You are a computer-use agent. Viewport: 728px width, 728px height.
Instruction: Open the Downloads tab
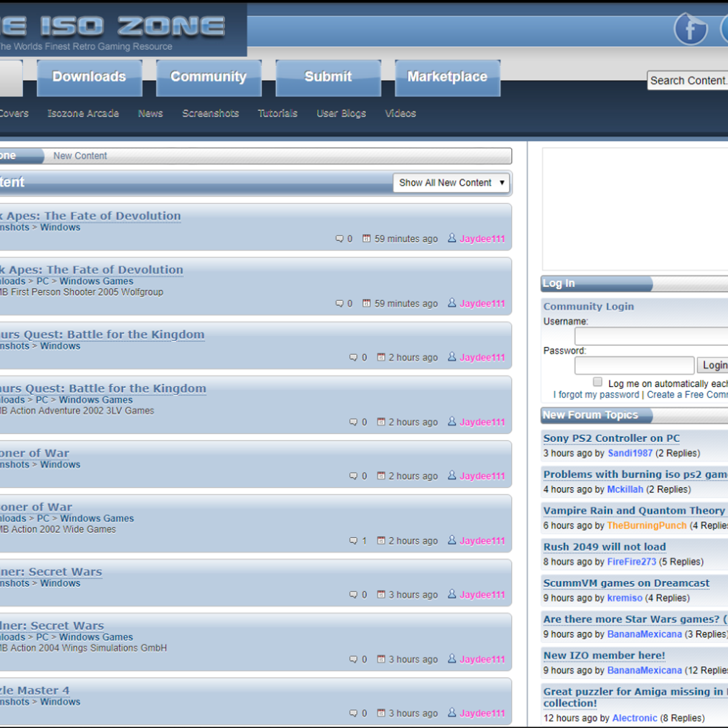coord(89,77)
